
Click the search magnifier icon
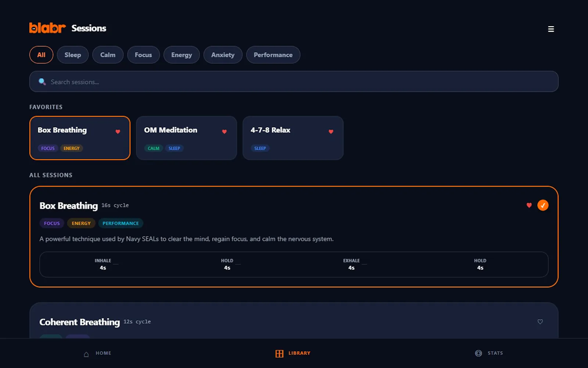(42, 82)
